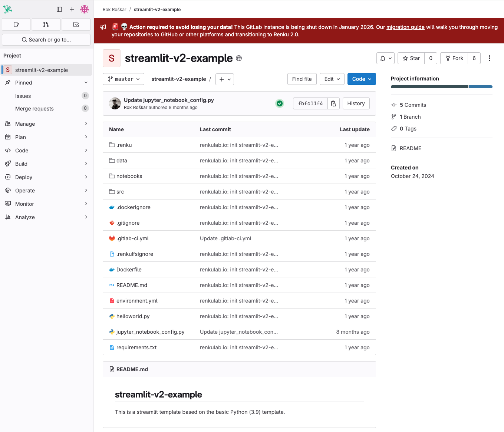The image size is (504, 432).
Task: Fork the streamlit-v2-example project
Action: click(x=454, y=58)
